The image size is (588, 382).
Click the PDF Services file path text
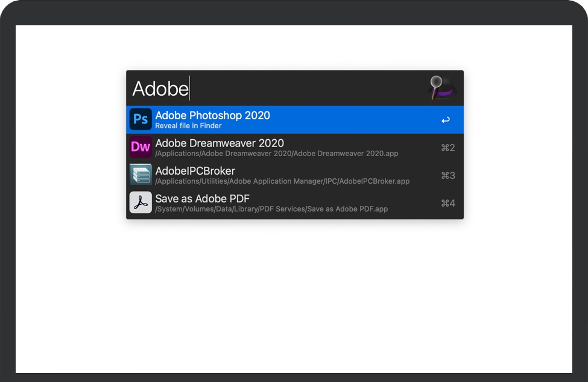click(x=271, y=209)
